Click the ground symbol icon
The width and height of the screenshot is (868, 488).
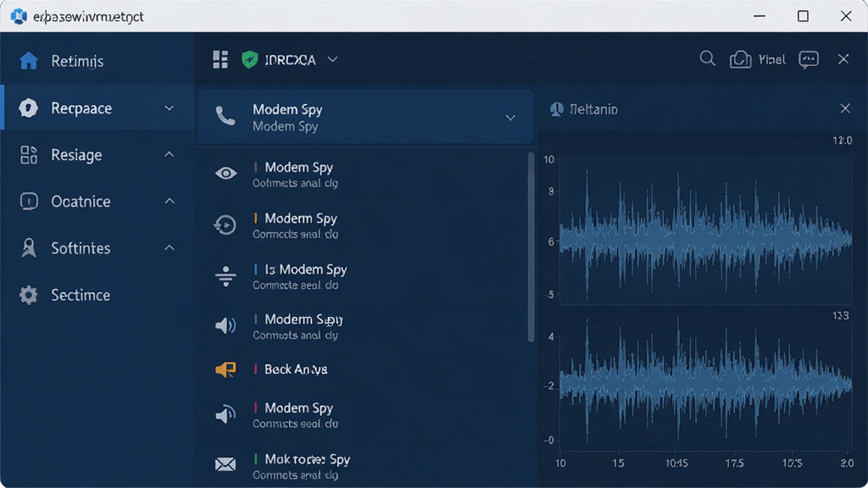pos(225,276)
